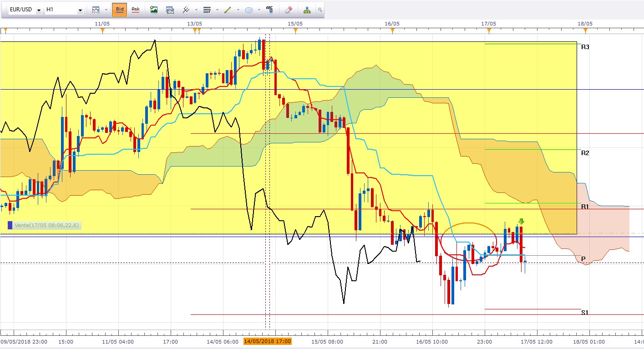Image resolution: width=644 pixels, height=349 pixels.
Task: Click the chart type icon
Action: pos(96,10)
